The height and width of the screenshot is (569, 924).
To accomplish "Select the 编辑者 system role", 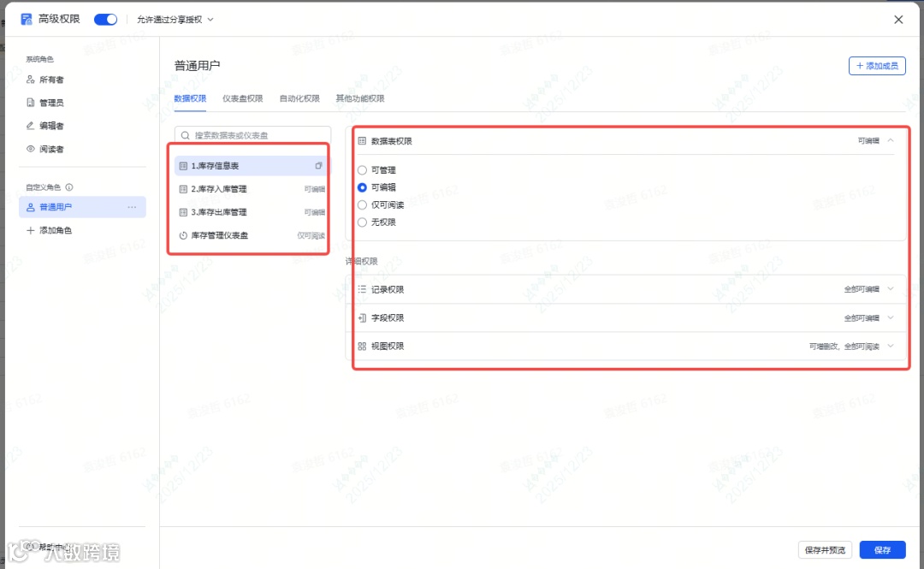I will tap(82, 126).
